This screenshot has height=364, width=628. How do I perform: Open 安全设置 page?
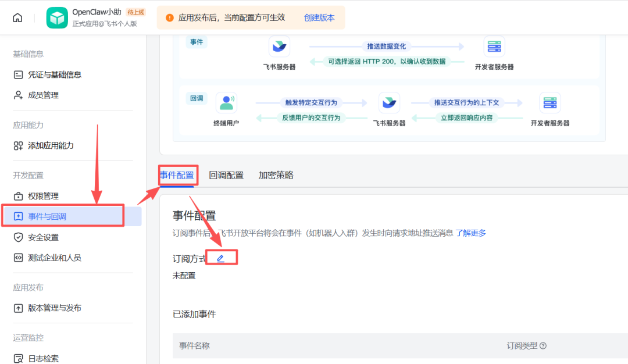pos(43,237)
